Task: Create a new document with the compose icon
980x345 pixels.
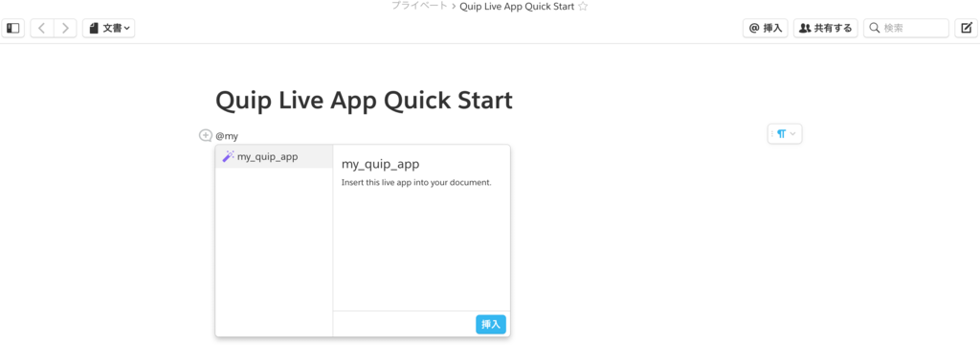Action: click(x=967, y=28)
